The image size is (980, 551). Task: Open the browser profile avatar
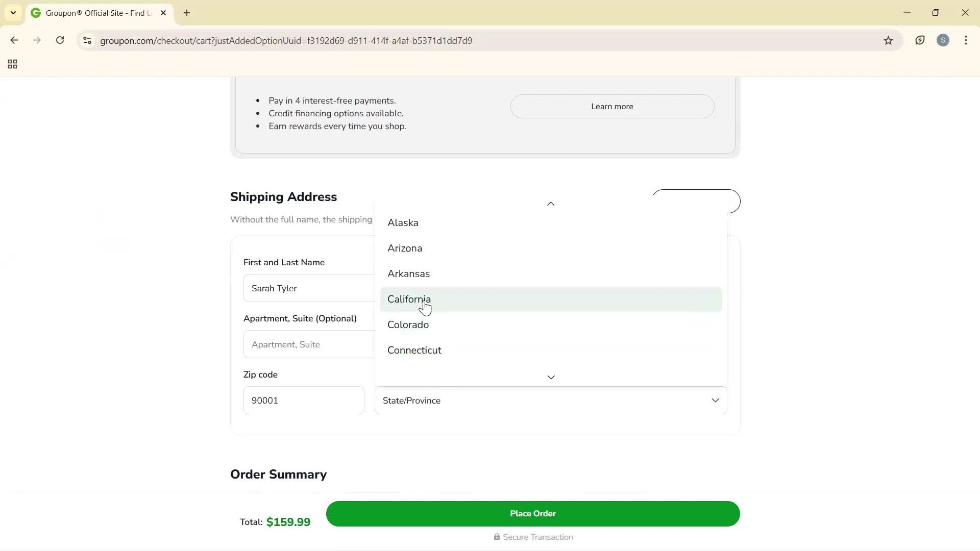(943, 40)
